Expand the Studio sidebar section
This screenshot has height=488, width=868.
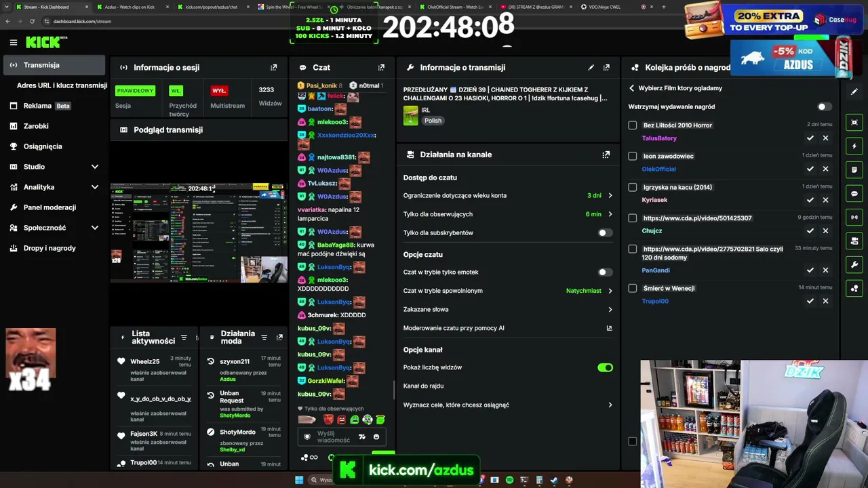(x=54, y=167)
